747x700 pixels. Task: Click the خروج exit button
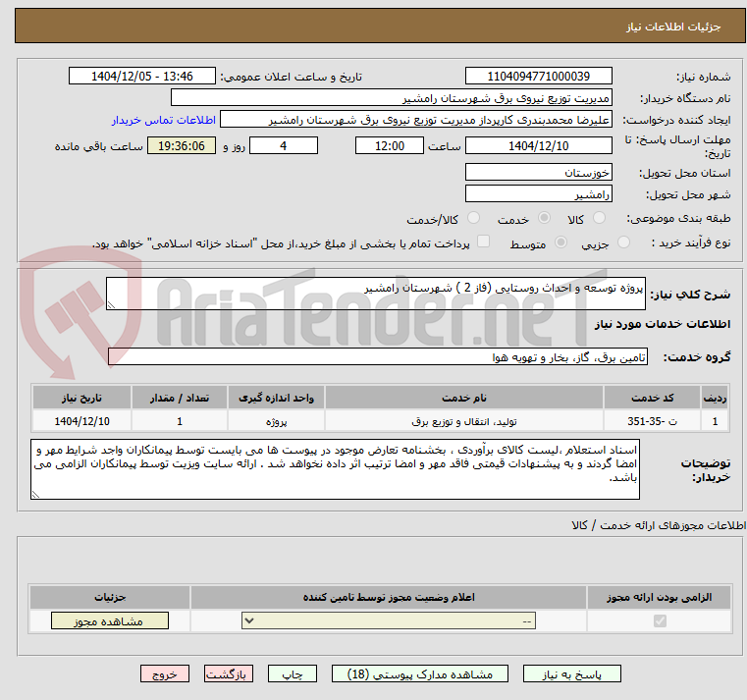164,674
